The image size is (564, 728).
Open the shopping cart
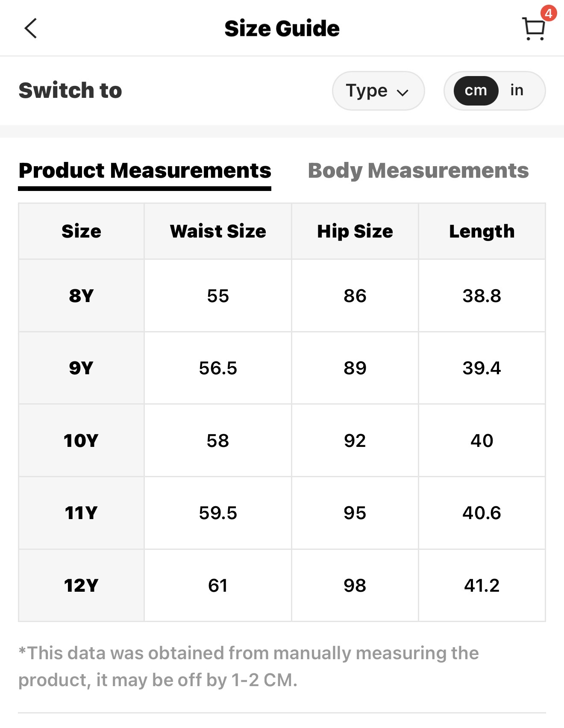[x=533, y=29]
